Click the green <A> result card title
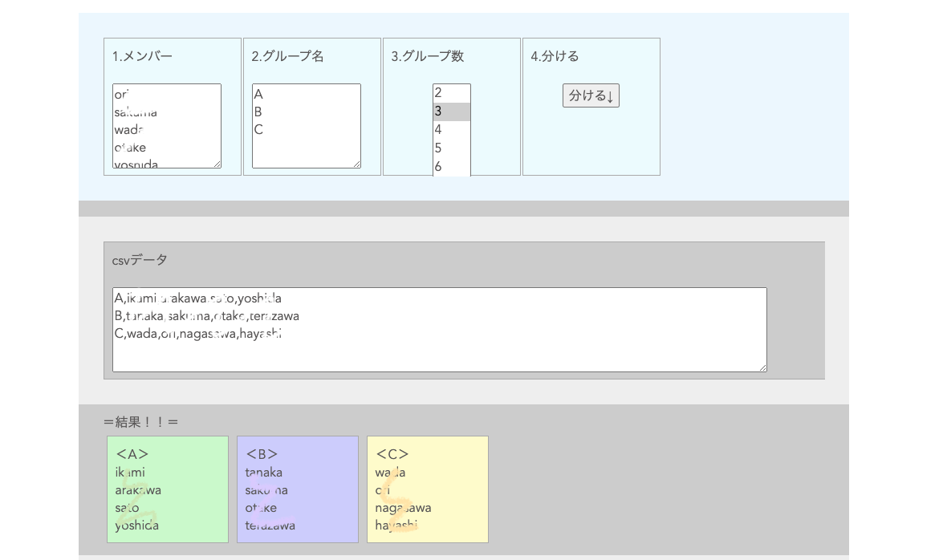 pyautogui.click(x=132, y=454)
